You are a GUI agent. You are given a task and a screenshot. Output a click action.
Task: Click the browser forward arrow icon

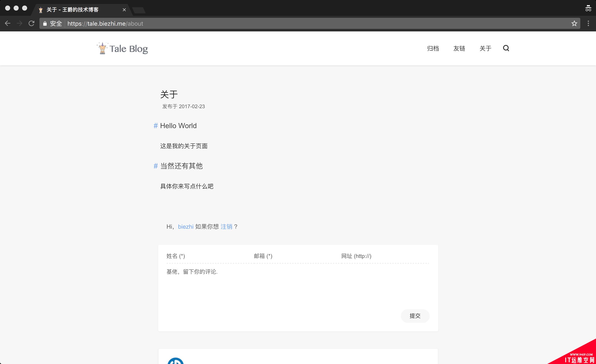(20, 23)
